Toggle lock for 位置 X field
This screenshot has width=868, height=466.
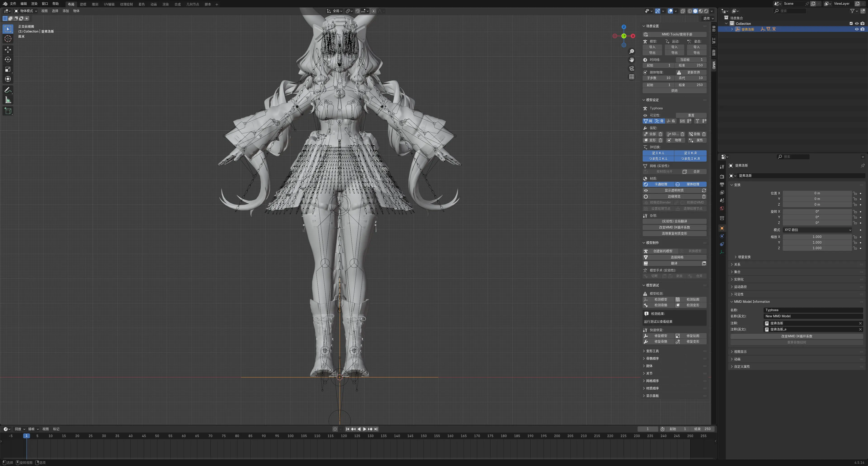(855, 193)
